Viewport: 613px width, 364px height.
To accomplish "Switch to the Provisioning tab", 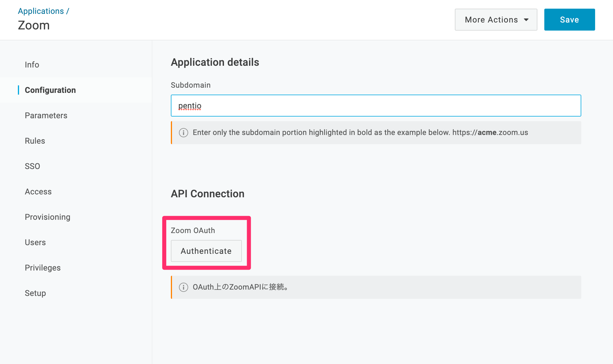I will (x=48, y=217).
